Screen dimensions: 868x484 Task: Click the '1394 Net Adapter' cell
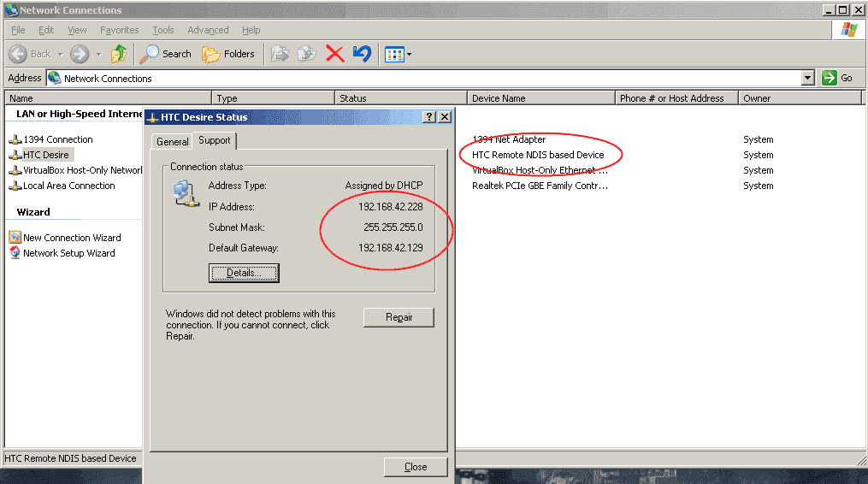coord(509,139)
